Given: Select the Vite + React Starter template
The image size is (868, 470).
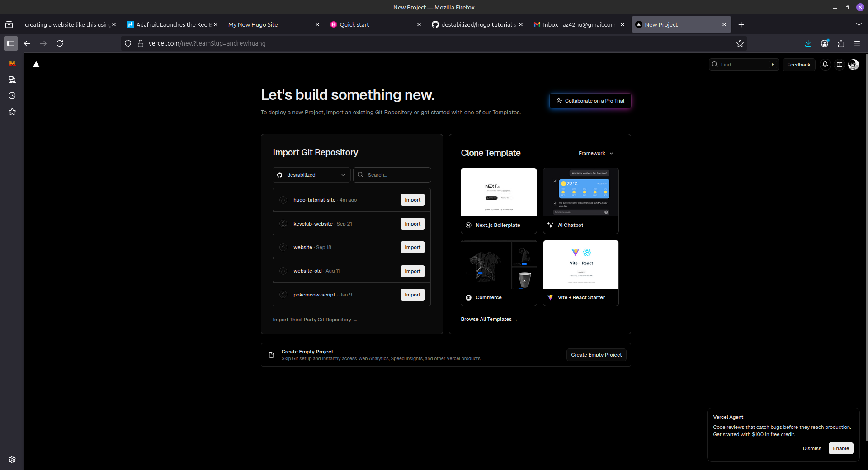Looking at the screenshot, I should click(x=580, y=273).
